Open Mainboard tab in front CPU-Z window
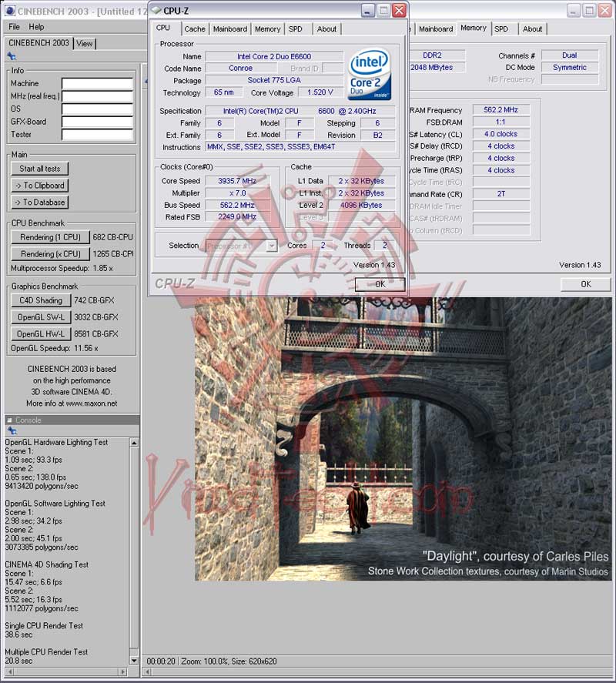The height and width of the screenshot is (683, 616). pyautogui.click(x=230, y=28)
